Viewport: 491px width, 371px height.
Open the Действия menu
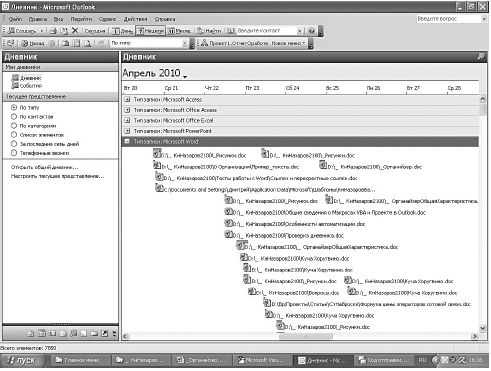coord(135,19)
